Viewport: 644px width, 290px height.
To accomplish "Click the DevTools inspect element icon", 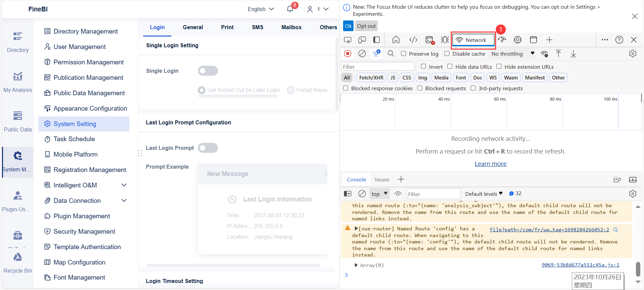I will (x=347, y=40).
